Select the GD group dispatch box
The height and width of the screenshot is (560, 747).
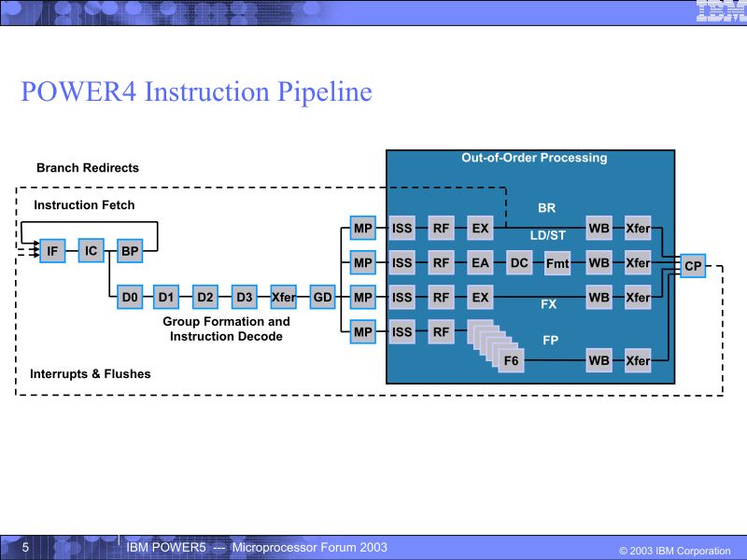[322, 297]
